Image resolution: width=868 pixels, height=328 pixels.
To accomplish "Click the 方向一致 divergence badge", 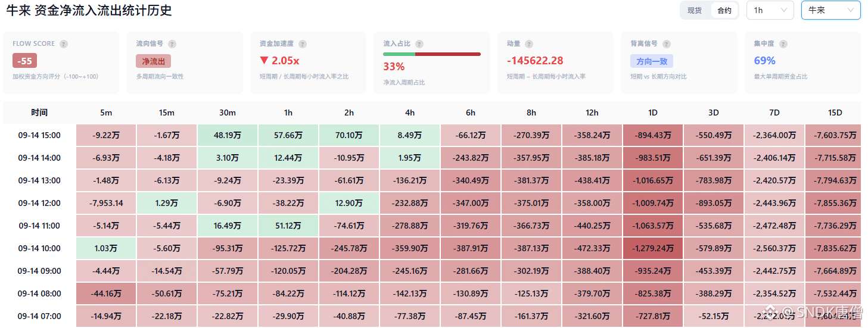I will coord(652,61).
